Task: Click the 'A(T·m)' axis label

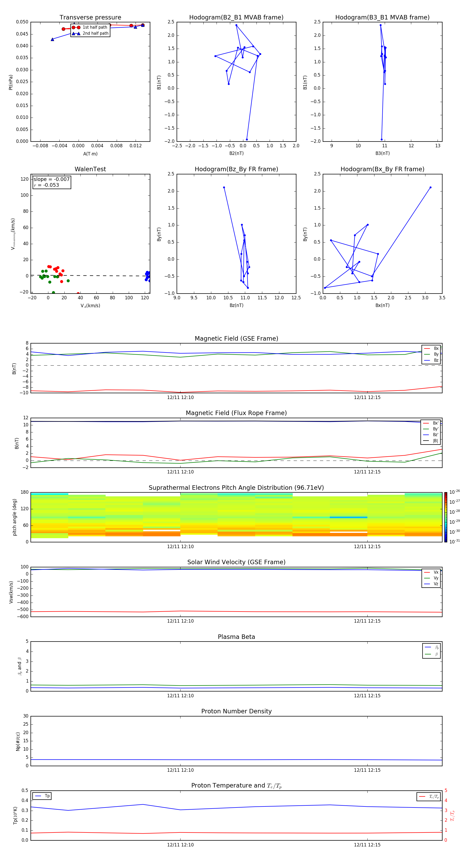Action: click(90, 154)
